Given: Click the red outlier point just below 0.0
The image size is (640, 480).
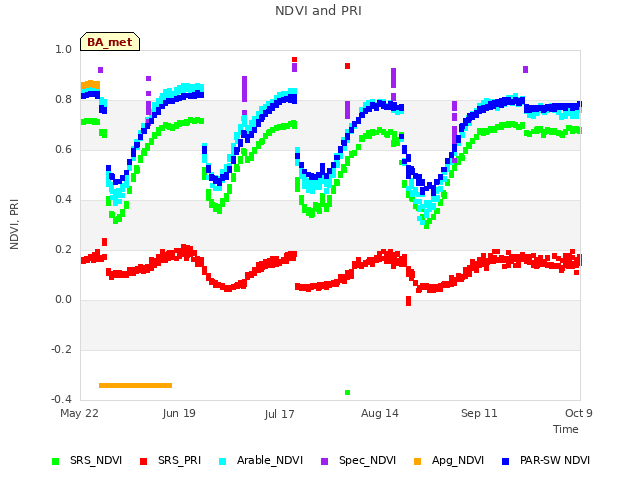Looking at the screenshot, I should click(x=409, y=301).
